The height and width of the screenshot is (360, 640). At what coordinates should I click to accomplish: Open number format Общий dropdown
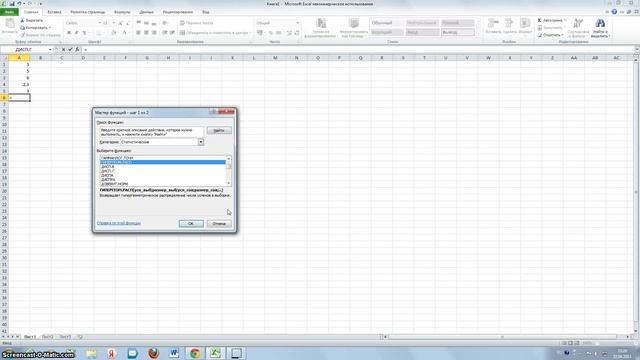click(298, 23)
